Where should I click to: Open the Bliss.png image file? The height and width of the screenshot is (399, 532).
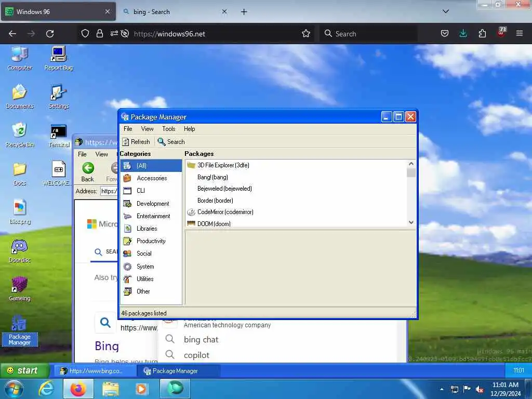coord(20,212)
